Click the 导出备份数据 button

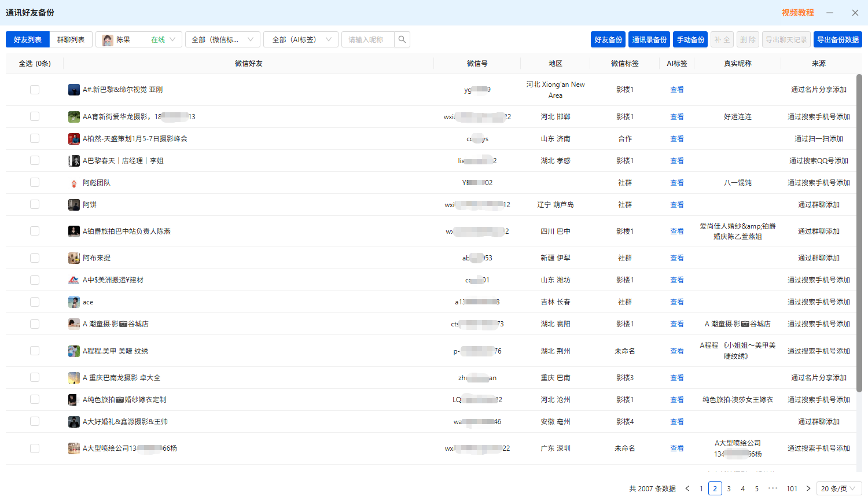[838, 39]
